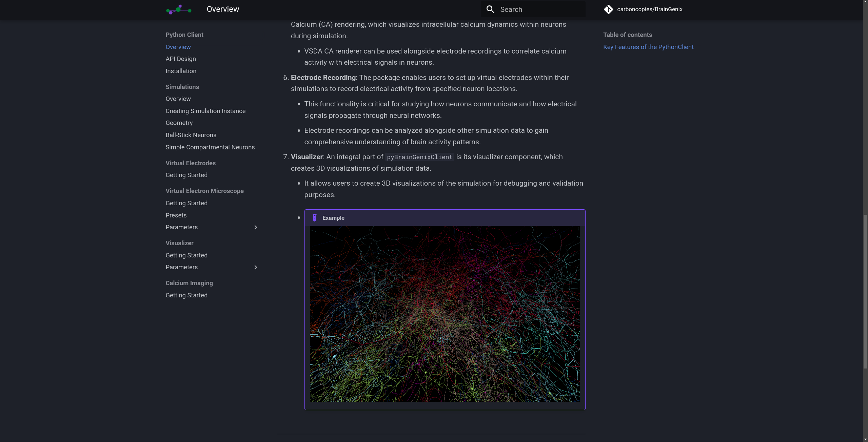Image resolution: width=868 pixels, height=442 pixels.
Task: Select Ball-Stick Neurons in sidebar
Action: point(191,135)
